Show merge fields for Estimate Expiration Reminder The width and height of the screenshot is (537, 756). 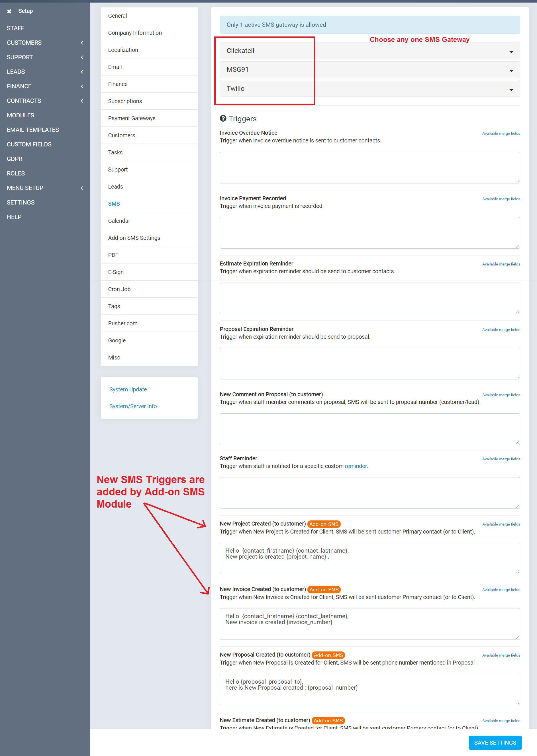[x=501, y=264]
